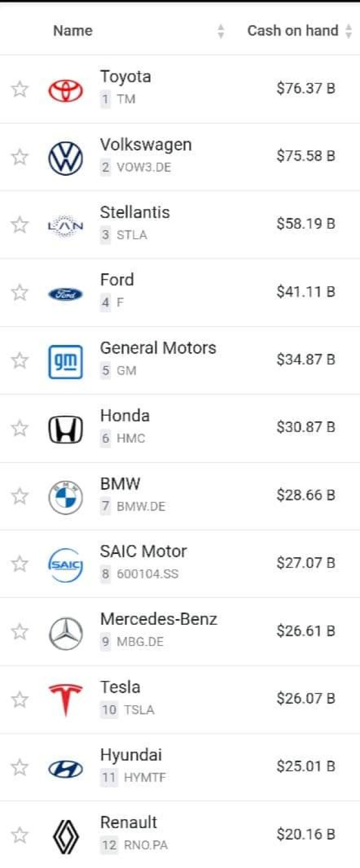Click the Cash on hand header
The width and height of the screenshot is (360, 868).
click(292, 31)
